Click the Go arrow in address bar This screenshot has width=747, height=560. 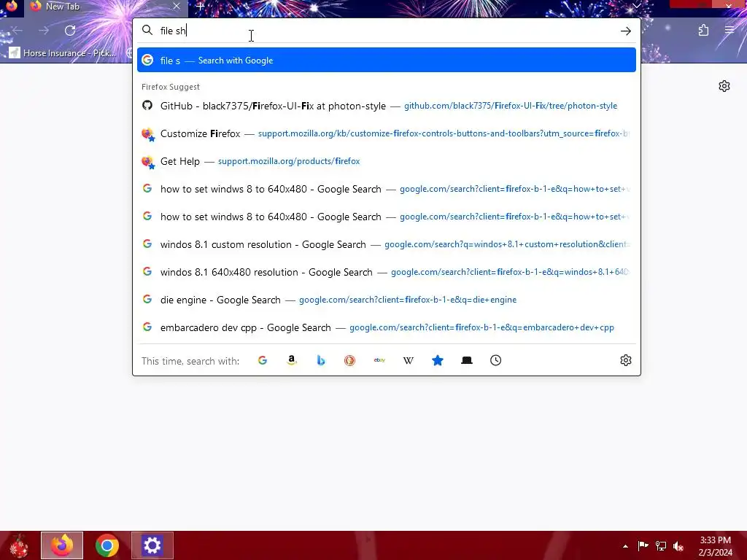[625, 31]
